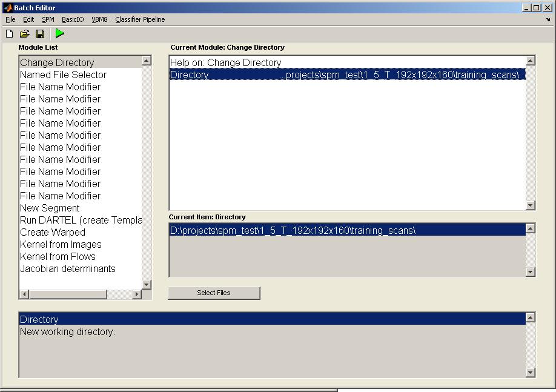Screen dimensions: 556x392
Task: Click the help box scroll up arrow
Action: coord(531,317)
